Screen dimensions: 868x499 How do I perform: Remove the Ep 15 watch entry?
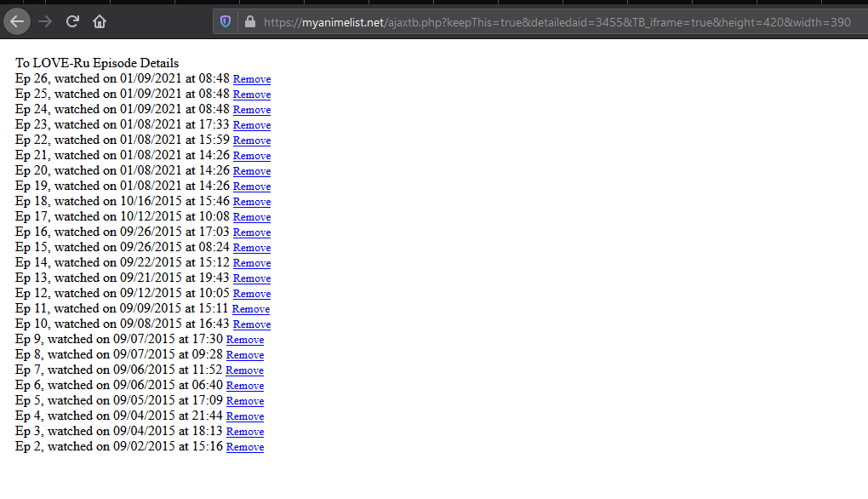pyautogui.click(x=252, y=248)
